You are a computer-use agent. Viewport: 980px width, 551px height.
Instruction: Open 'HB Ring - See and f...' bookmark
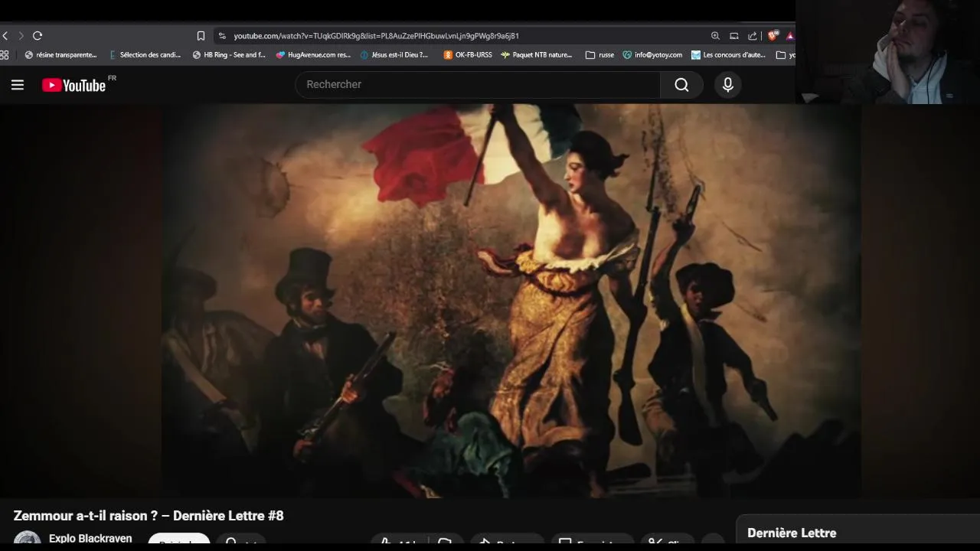click(x=229, y=55)
